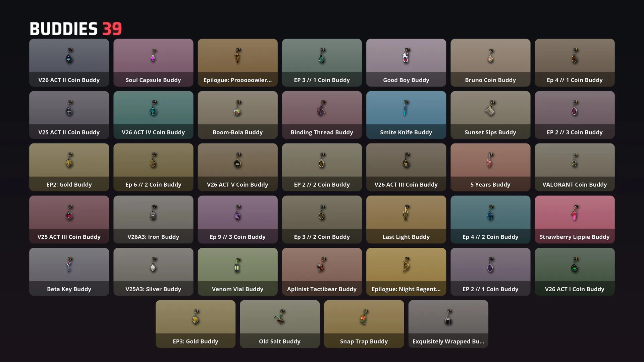Choose the Smite Knife Buddy blade icon
644x362 pixels.
pos(406,108)
